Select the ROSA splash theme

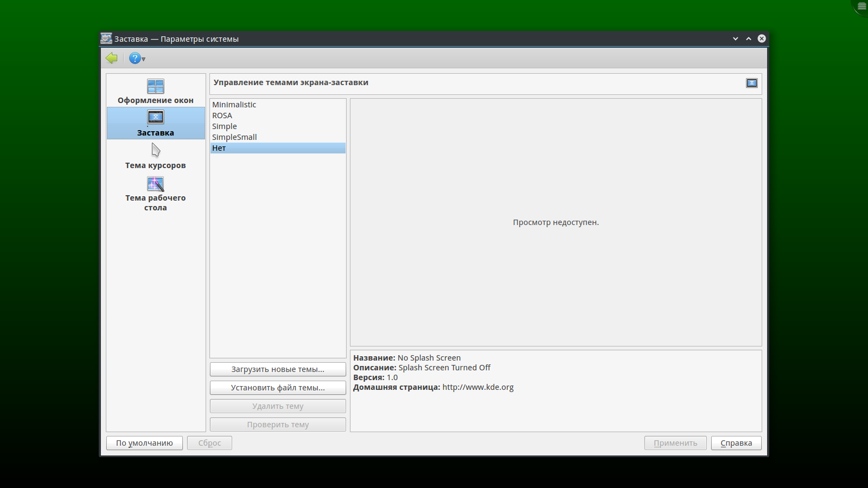point(278,115)
